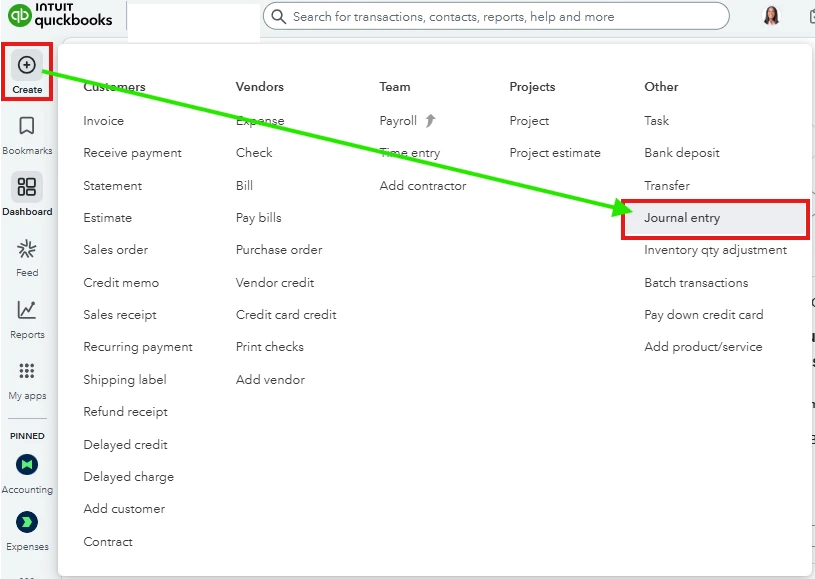Viewport: 815px width, 579px height.
Task: Open the Dashboard sidebar icon
Action: [27, 187]
